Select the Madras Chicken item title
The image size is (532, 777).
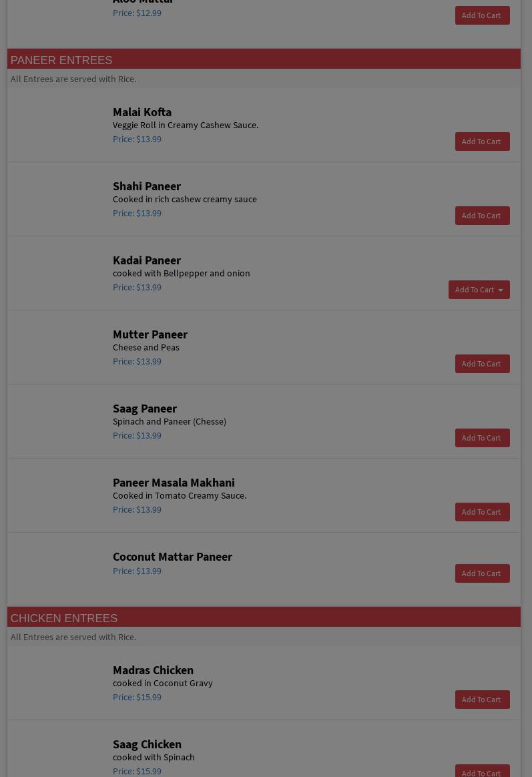pos(153,670)
